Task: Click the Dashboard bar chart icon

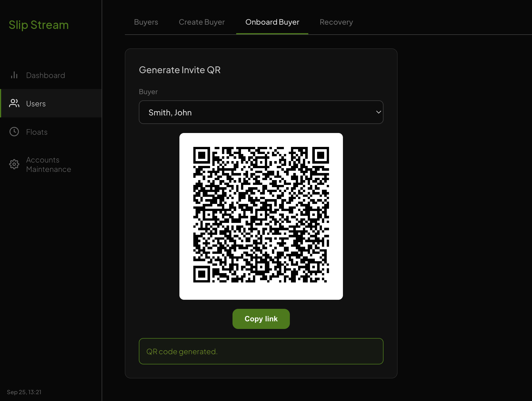Action: pyautogui.click(x=14, y=75)
